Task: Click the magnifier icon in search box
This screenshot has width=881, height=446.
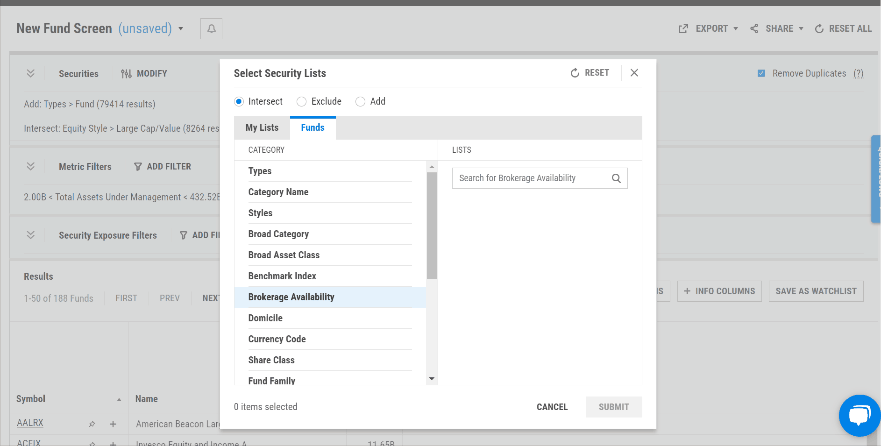Action: (616, 179)
